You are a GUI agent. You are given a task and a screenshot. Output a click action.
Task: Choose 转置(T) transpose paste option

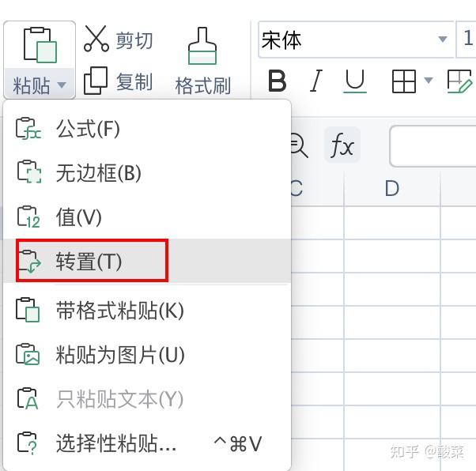click(x=89, y=262)
